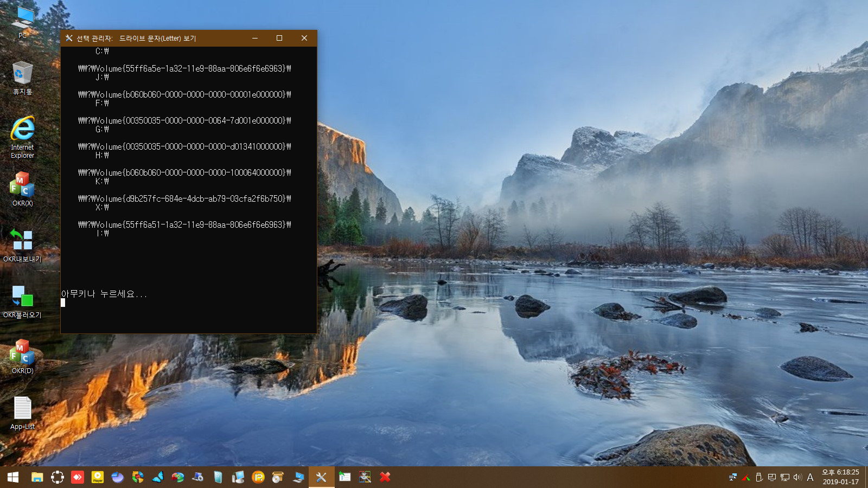Close the drive letter console window
Image resolution: width=868 pixels, height=488 pixels.
[x=304, y=38]
